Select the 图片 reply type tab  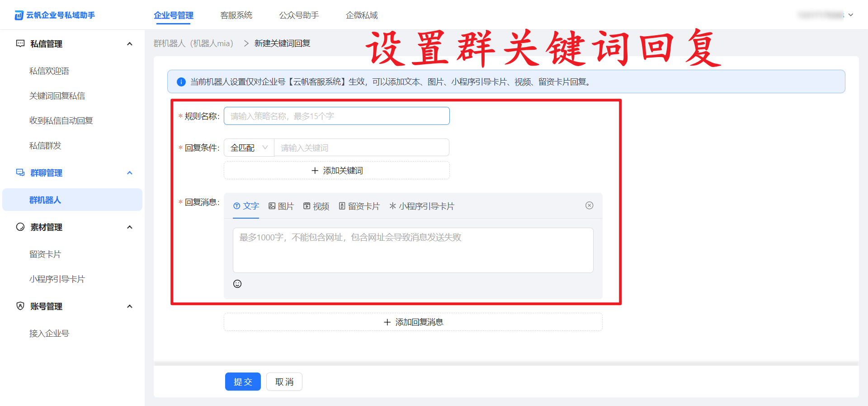pyautogui.click(x=281, y=206)
